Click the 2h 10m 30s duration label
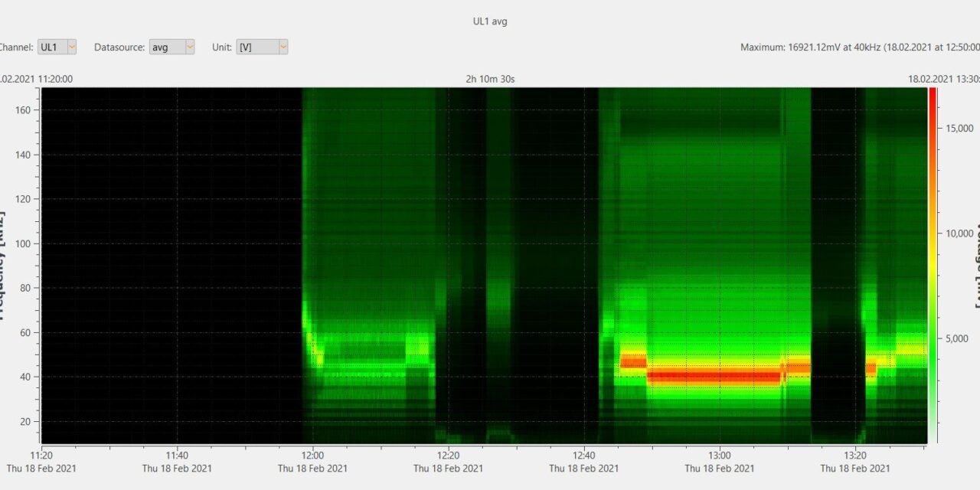 click(489, 79)
